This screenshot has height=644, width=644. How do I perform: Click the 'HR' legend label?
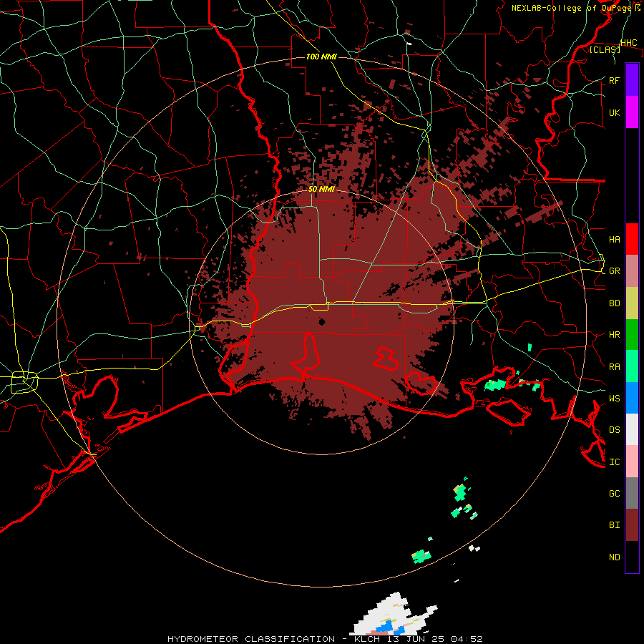tap(614, 335)
